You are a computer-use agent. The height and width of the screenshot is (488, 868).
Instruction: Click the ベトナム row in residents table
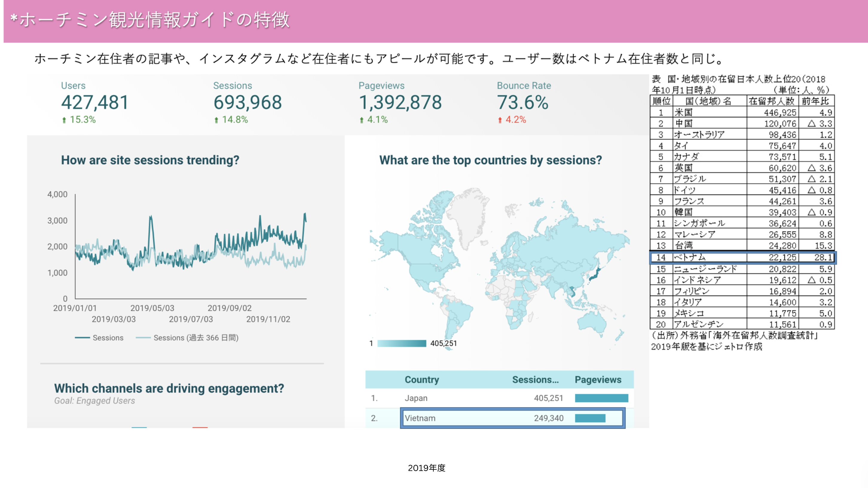pos(742,257)
